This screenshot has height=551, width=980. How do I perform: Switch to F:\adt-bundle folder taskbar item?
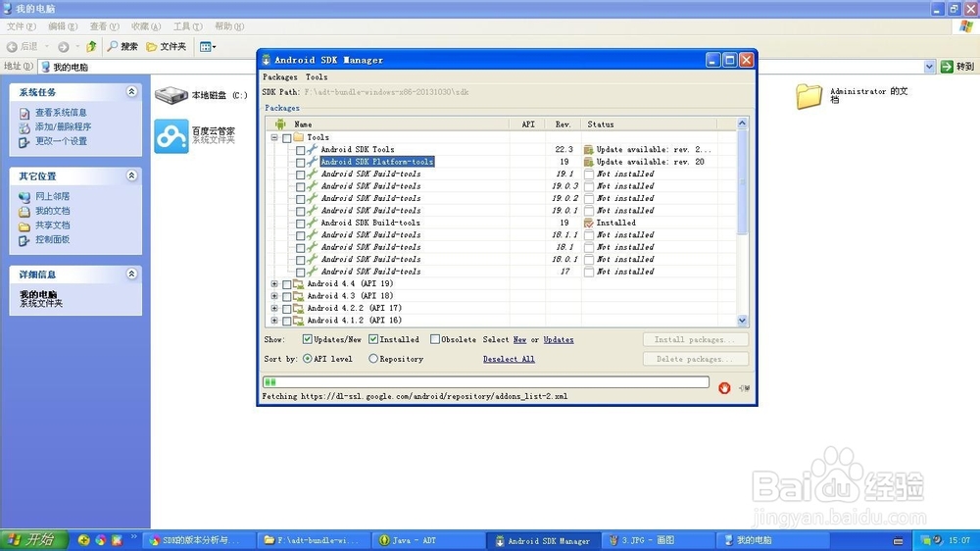point(314,540)
